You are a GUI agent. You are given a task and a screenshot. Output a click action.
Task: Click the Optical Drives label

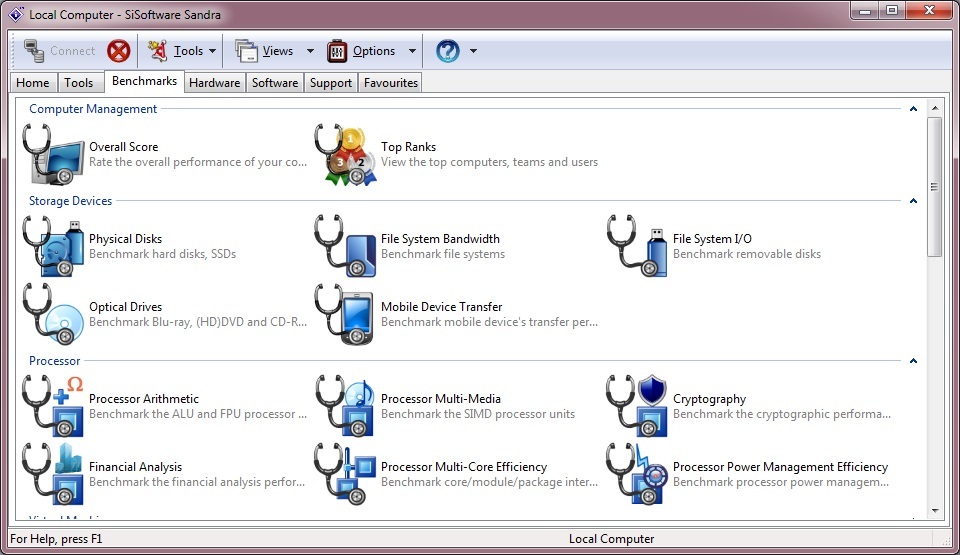126,307
